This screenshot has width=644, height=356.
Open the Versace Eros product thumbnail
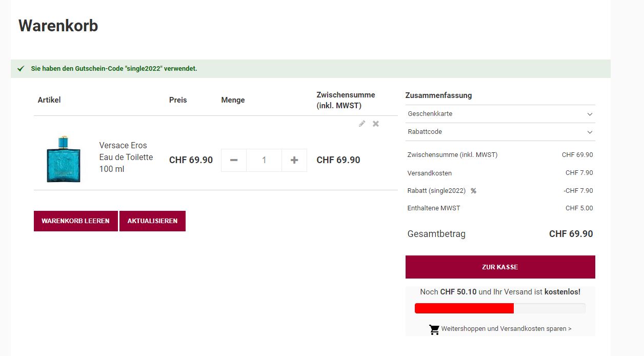(x=64, y=159)
